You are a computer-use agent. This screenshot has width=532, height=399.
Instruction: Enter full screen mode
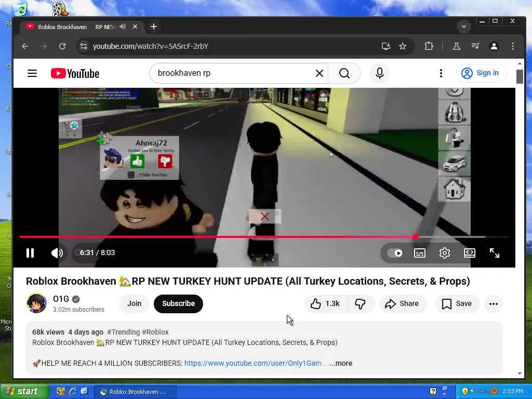tap(495, 253)
